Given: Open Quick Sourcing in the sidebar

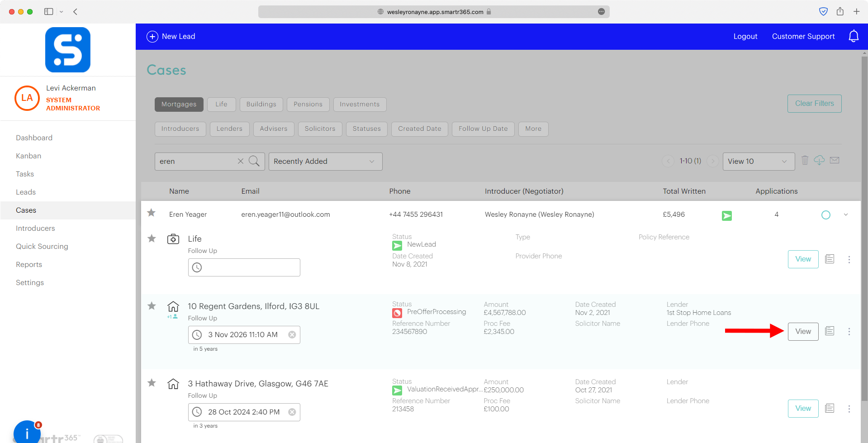Looking at the screenshot, I should (x=42, y=246).
